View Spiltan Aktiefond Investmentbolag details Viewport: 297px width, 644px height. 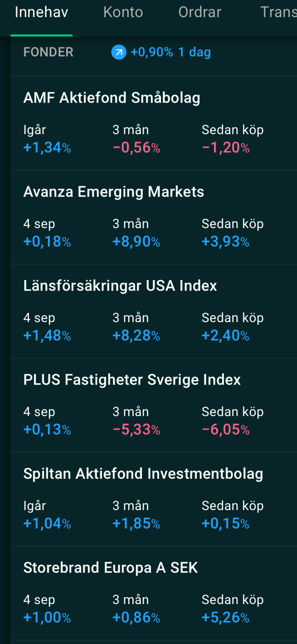143,473
